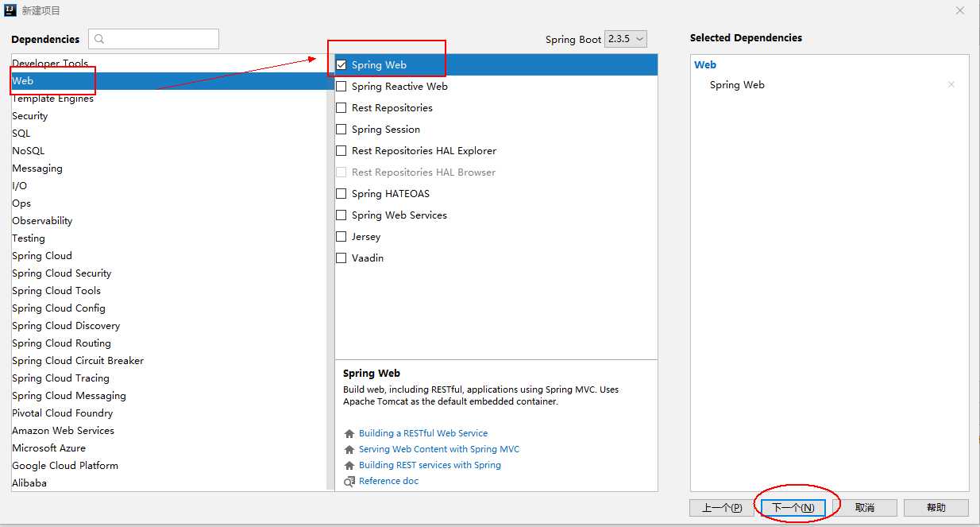Focus the dependencies search field
980x527 pixels.
[x=154, y=39]
